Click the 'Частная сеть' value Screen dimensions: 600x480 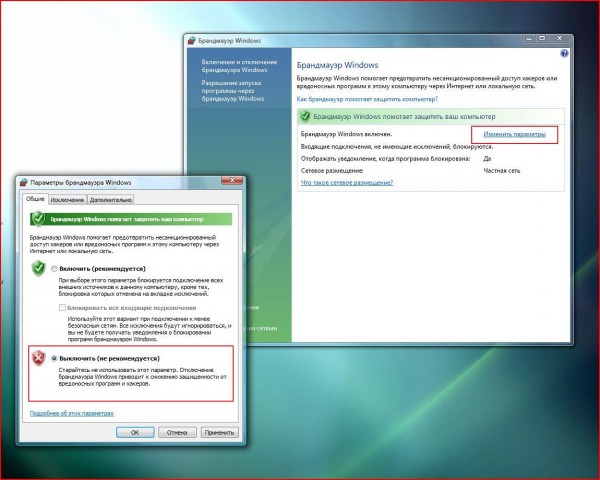click(502, 171)
